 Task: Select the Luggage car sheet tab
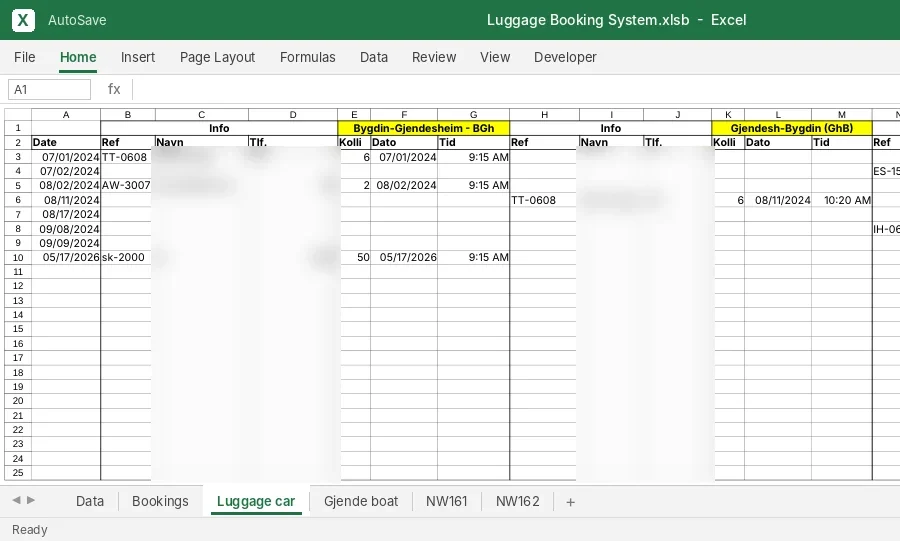coord(256,501)
